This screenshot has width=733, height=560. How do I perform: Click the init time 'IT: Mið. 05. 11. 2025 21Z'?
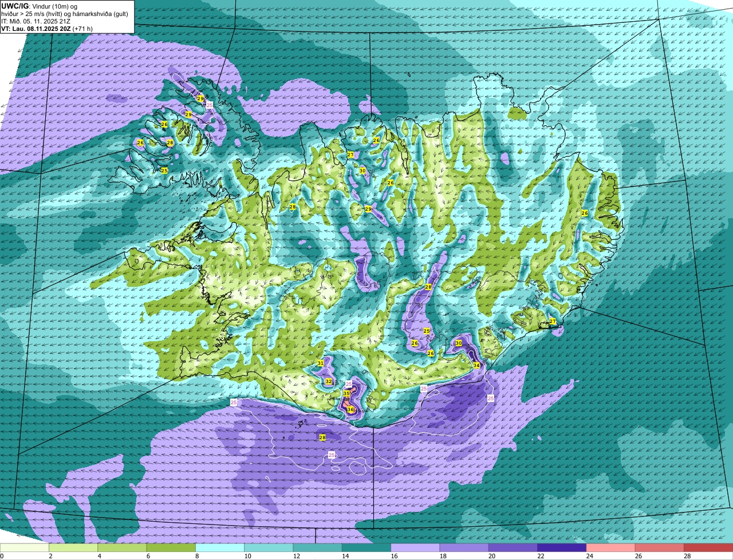tap(37, 21)
